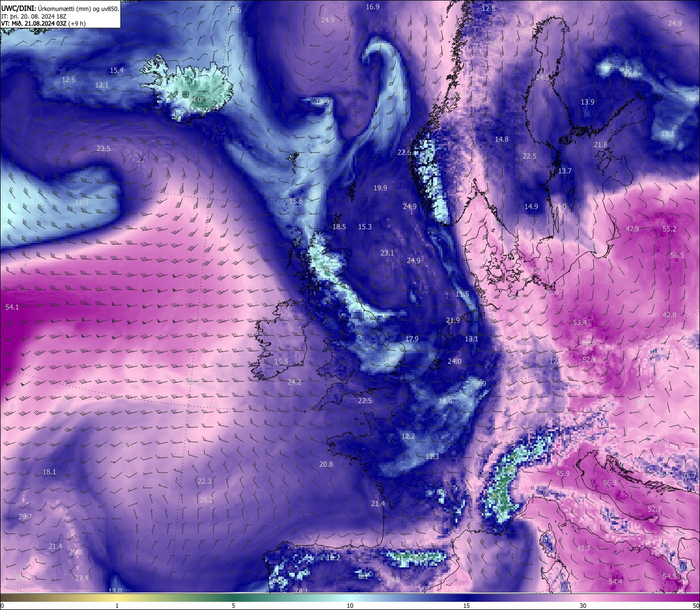Click the map value '19.5' over Ireland
This screenshot has height=610, width=700.
click(281, 362)
